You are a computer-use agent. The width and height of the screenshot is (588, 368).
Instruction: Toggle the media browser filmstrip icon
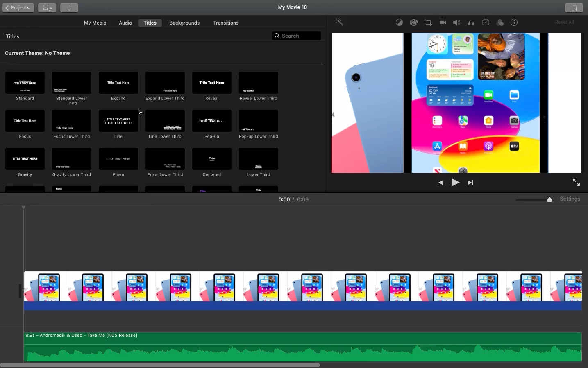point(47,8)
